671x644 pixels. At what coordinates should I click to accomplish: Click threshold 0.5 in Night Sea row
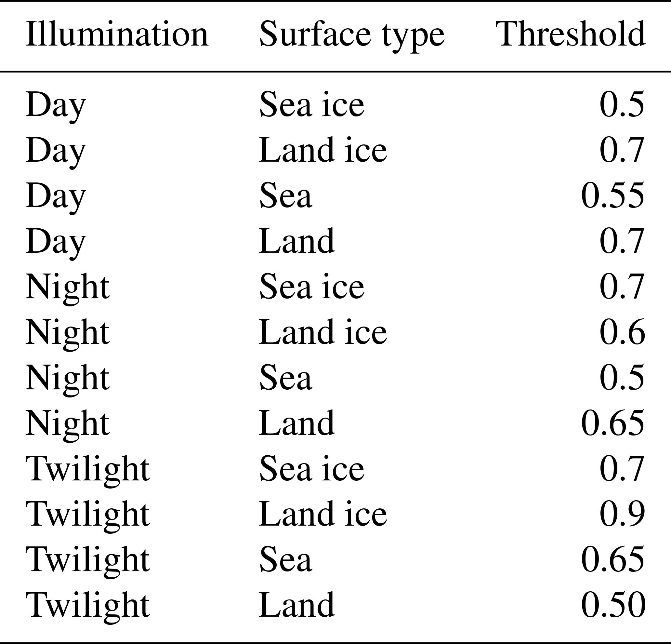coord(622,378)
